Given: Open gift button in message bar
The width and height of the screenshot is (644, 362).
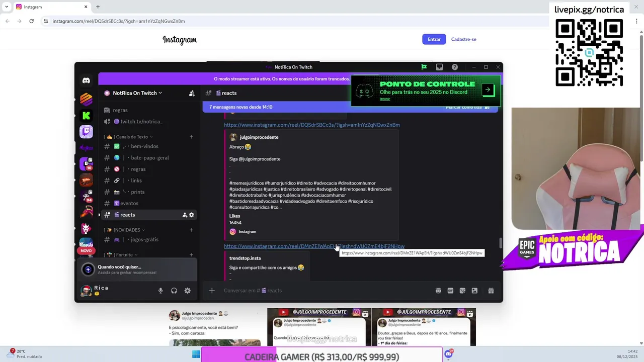Looking at the screenshot, I should (x=491, y=291).
